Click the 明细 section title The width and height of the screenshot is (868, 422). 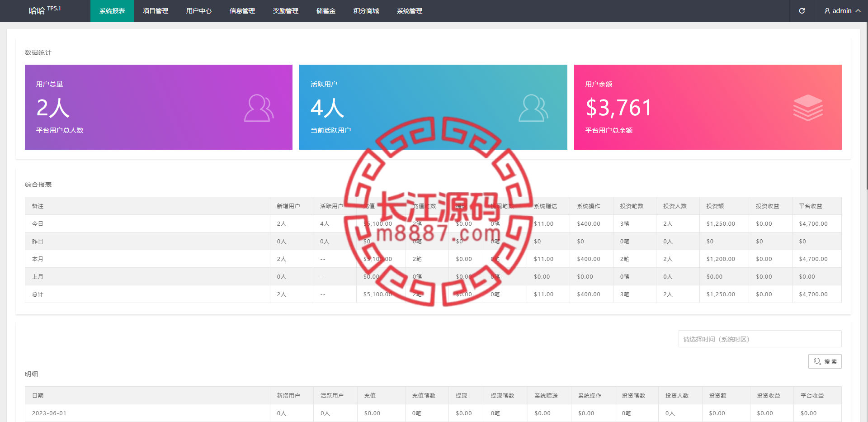tap(31, 374)
